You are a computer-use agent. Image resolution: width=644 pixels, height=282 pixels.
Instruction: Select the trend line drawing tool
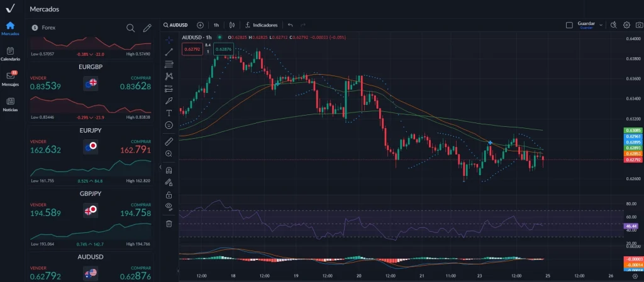(x=169, y=52)
